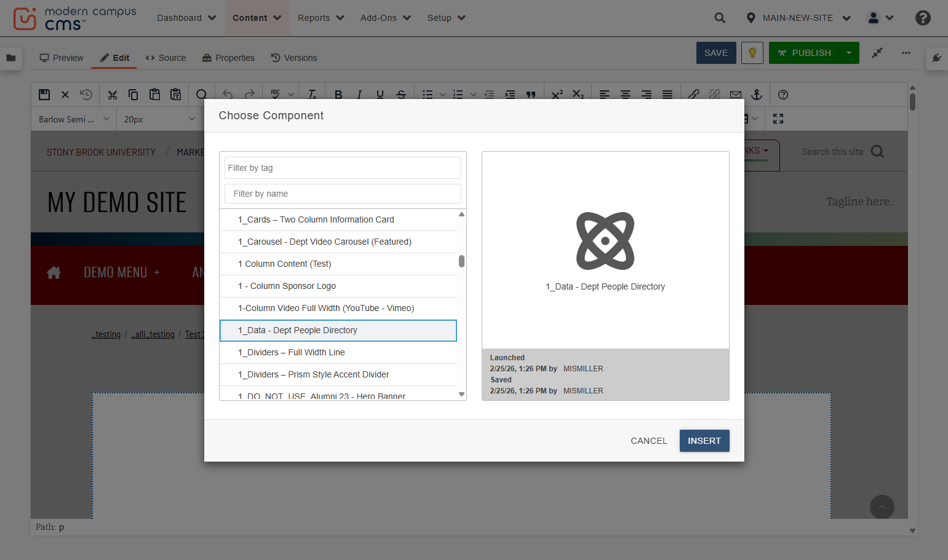Click the blue SAVE button
The image size is (948, 560).
pos(716,53)
